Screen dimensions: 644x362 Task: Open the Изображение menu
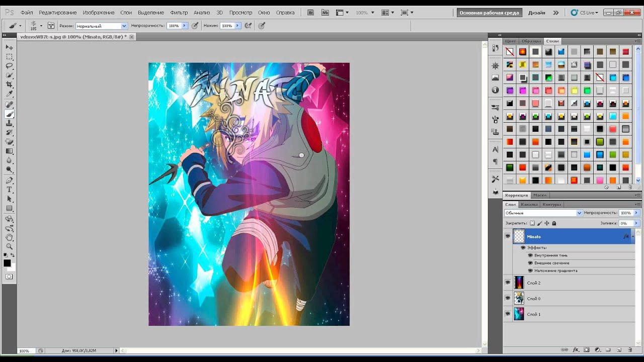click(x=99, y=13)
